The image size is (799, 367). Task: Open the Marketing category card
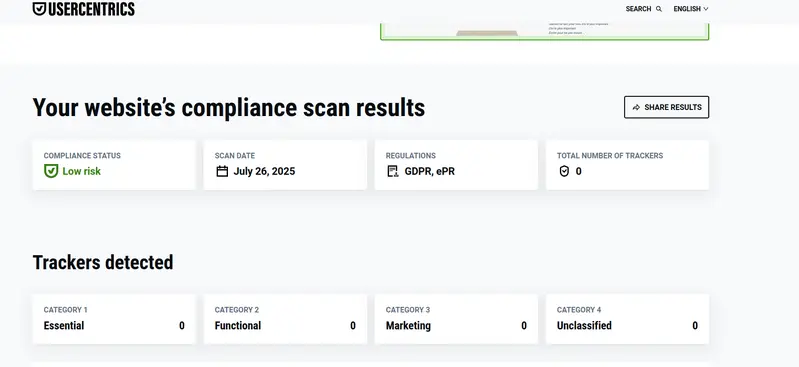point(456,319)
